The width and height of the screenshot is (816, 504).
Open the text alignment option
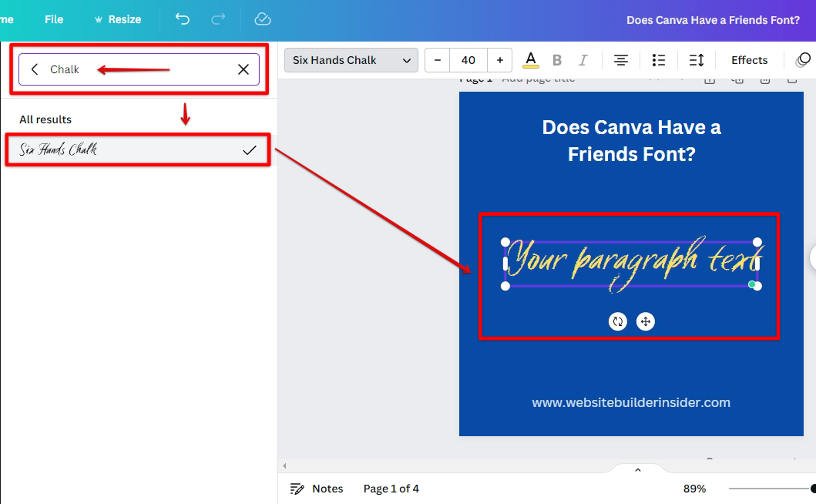tap(620, 60)
